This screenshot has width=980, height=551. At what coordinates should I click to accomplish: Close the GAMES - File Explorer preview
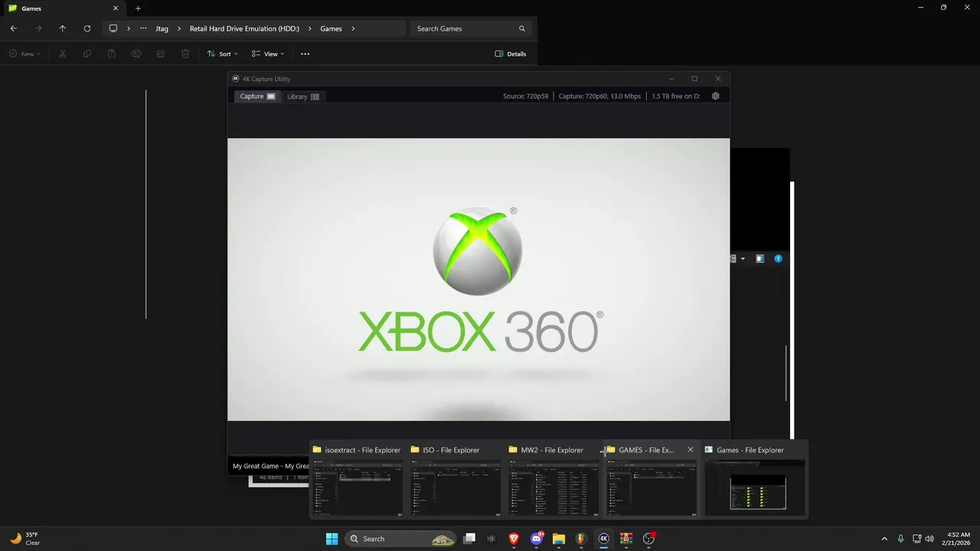(691, 450)
